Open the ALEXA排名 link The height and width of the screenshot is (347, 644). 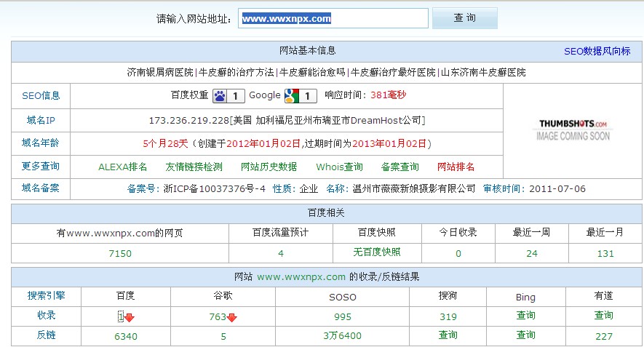click(122, 167)
